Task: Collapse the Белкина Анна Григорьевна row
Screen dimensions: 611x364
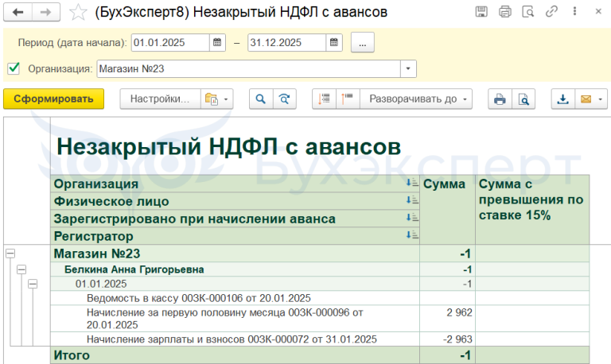Action: 21,269
